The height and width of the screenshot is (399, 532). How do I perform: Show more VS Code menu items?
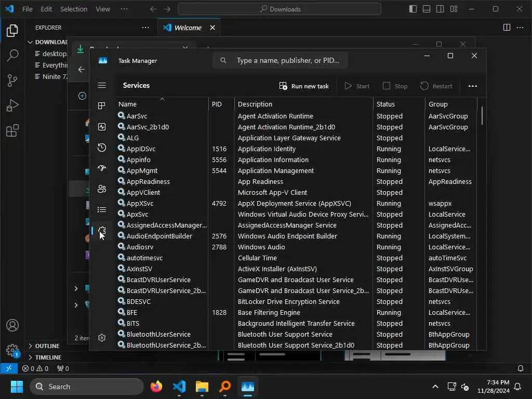pyautogui.click(x=124, y=9)
